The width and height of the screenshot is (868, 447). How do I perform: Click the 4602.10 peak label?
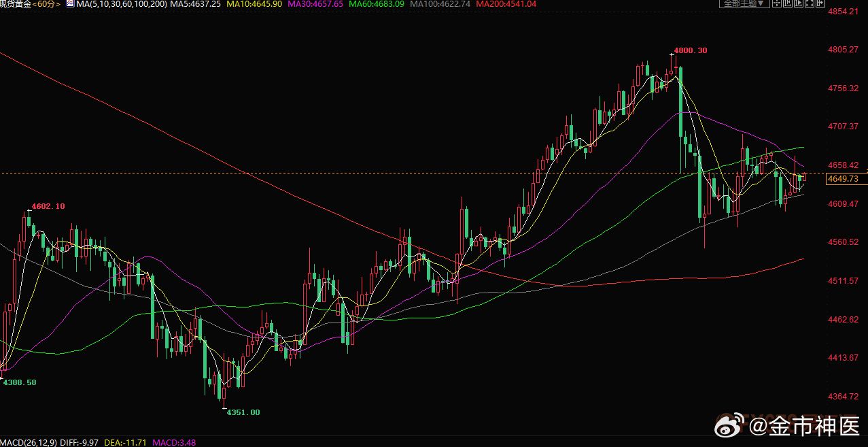pos(48,206)
